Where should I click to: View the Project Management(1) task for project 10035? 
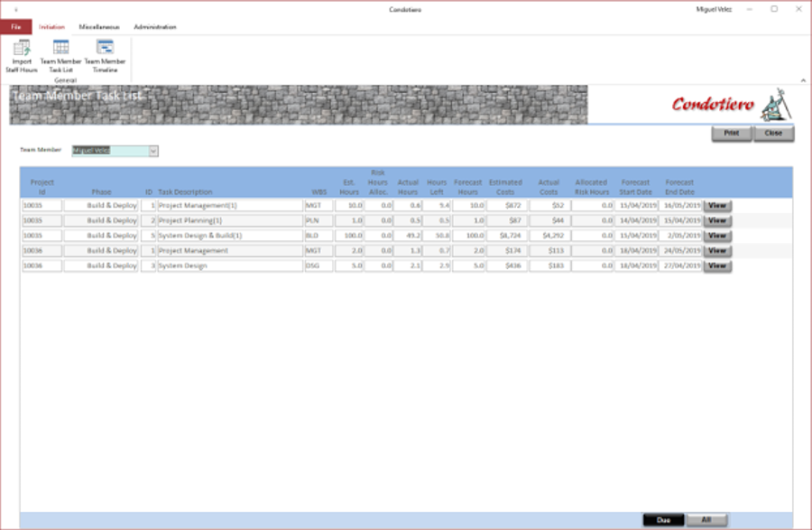[717, 206]
